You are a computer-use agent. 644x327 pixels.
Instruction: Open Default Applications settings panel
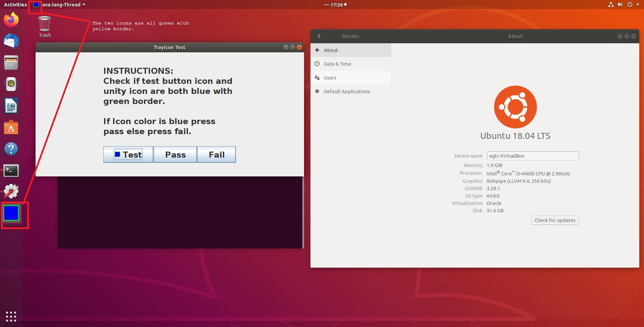[x=347, y=92]
